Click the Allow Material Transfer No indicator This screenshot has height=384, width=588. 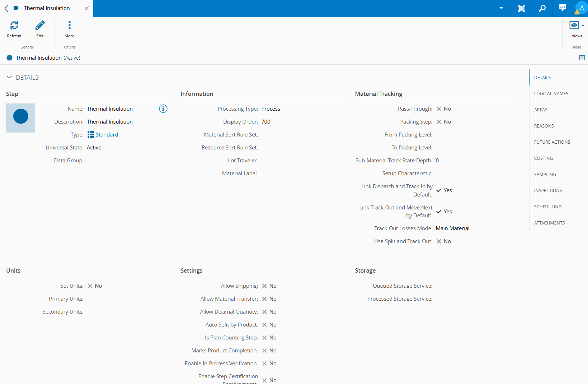click(269, 299)
